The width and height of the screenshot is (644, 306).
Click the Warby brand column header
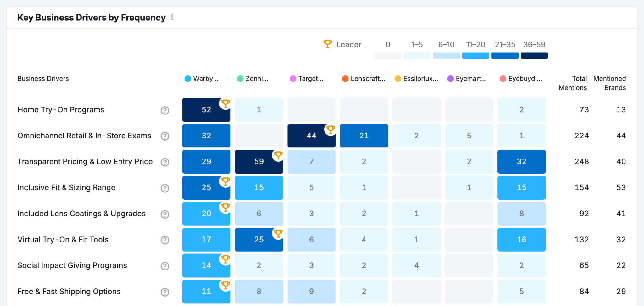[x=202, y=79]
